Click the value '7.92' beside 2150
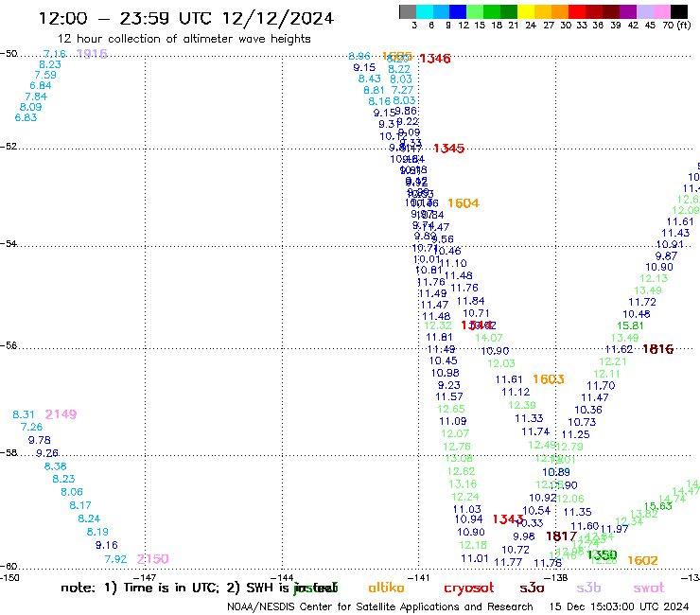This screenshot has height=615, width=700. tap(115, 559)
